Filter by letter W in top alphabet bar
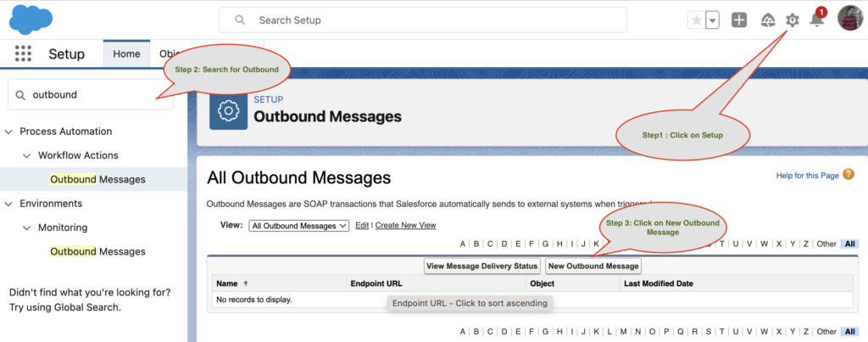The height and width of the screenshot is (342, 868). click(764, 244)
